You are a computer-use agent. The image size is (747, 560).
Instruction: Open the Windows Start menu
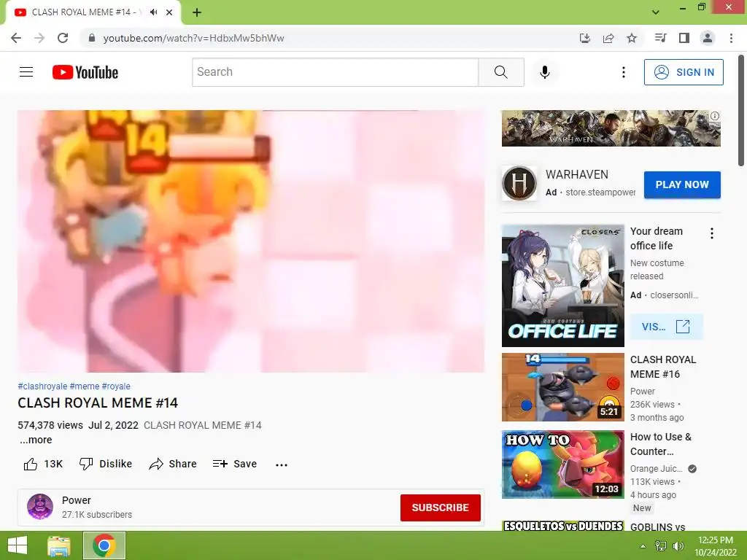click(18, 545)
